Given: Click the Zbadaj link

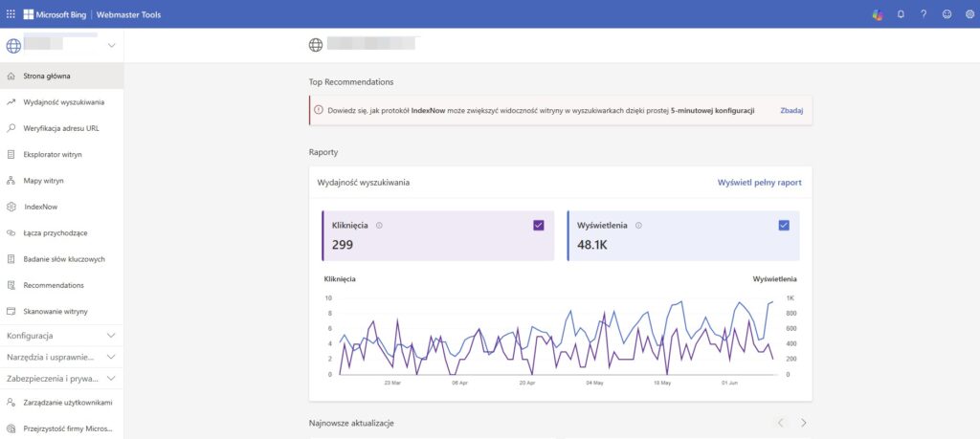Looking at the screenshot, I should (x=791, y=110).
